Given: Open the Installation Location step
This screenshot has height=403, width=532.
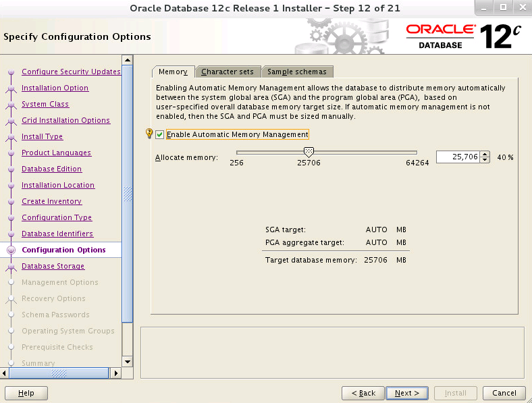Looking at the screenshot, I should click(x=58, y=185).
